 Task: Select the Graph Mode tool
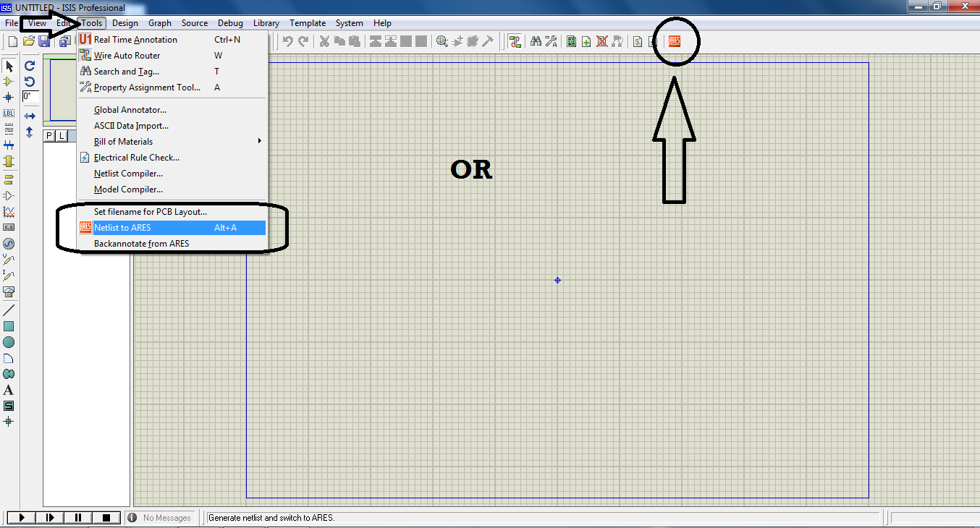[x=9, y=212]
